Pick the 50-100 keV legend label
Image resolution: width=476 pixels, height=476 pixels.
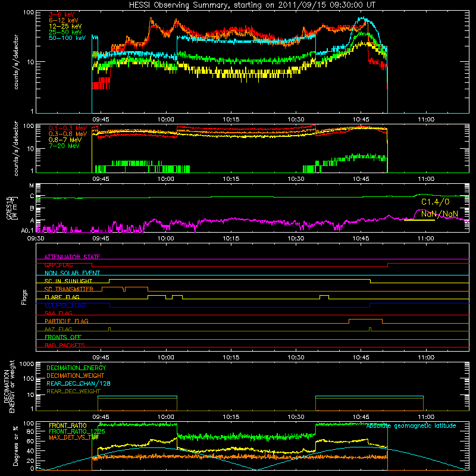[x=67, y=38]
